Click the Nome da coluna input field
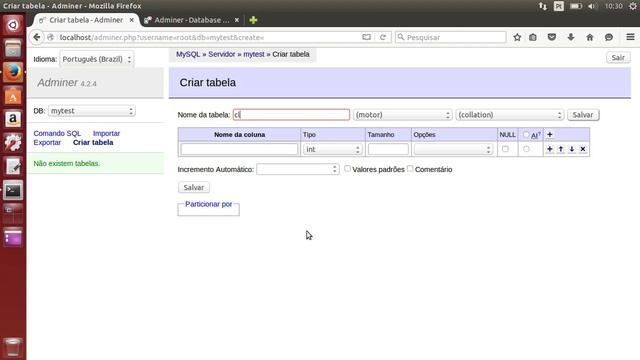Image resolution: width=640 pixels, height=360 pixels. (239, 149)
